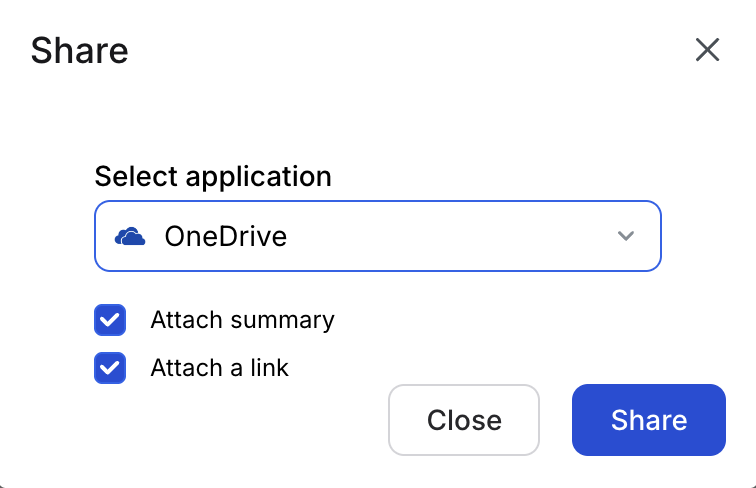
Task: Toggle Attach summary via its text label
Action: (x=242, y=320)
